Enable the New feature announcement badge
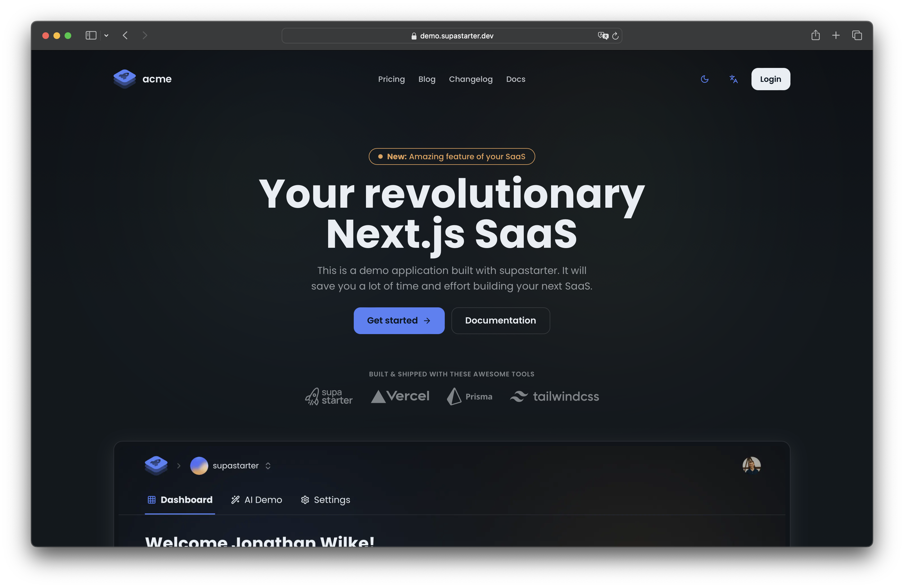 [x=452, y=156]
